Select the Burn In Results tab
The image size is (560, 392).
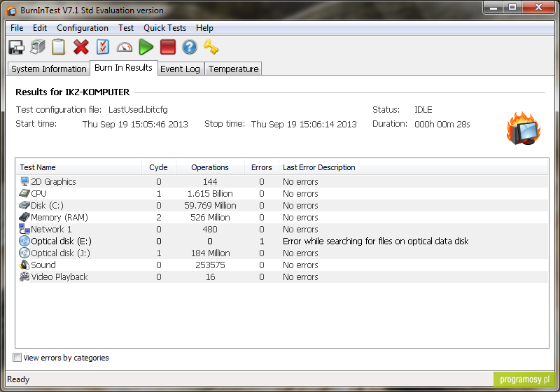point(124,68)
